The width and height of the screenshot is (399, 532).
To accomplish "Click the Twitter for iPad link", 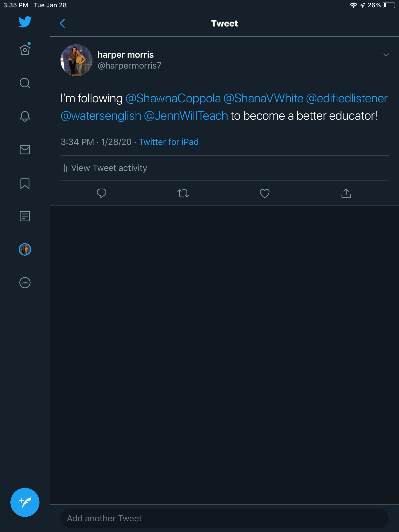I will coord(169,142).
